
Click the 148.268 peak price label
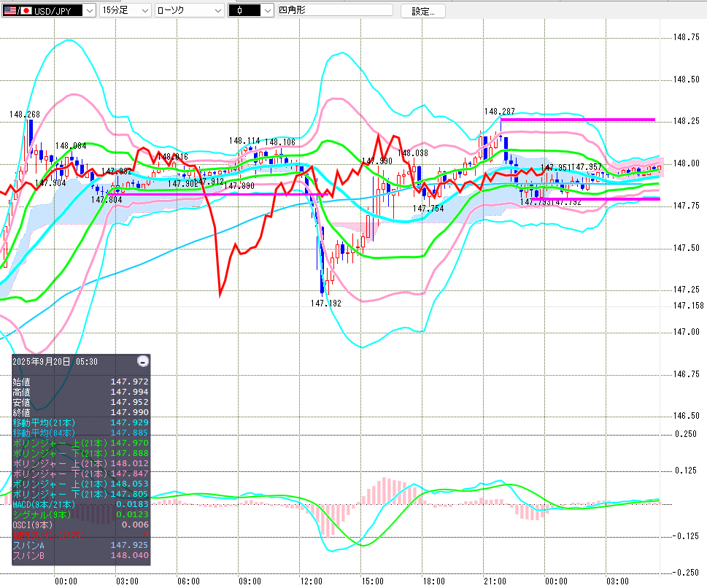click(x=25, y=115)
